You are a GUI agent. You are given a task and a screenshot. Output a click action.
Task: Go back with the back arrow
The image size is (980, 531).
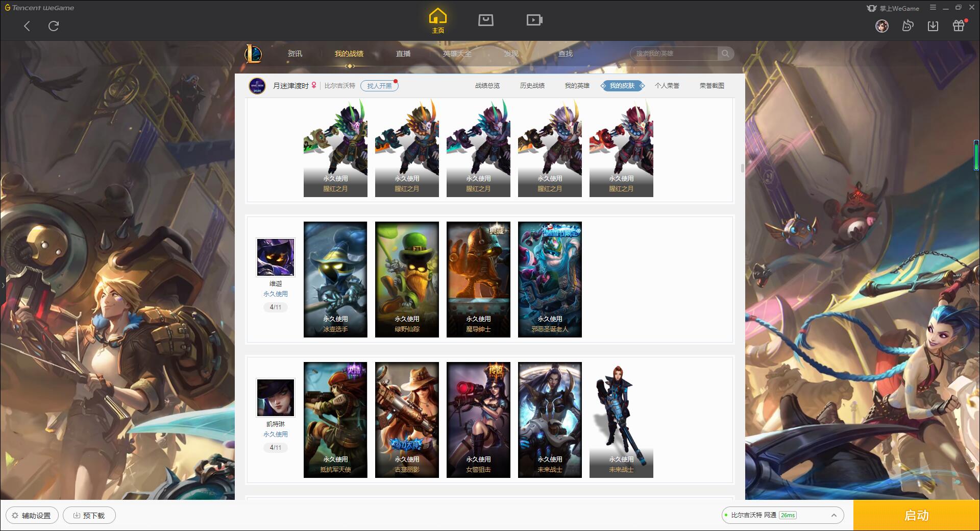(x=27, y=26)
